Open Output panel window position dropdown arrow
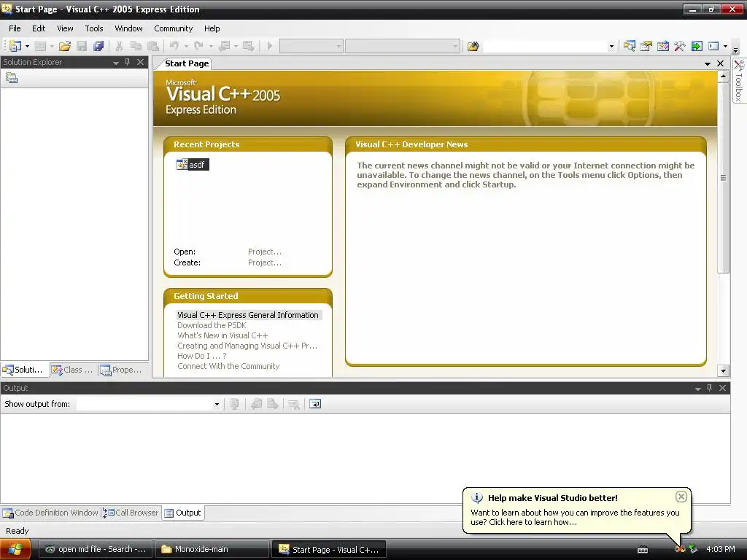 click(x=698, y=389)
